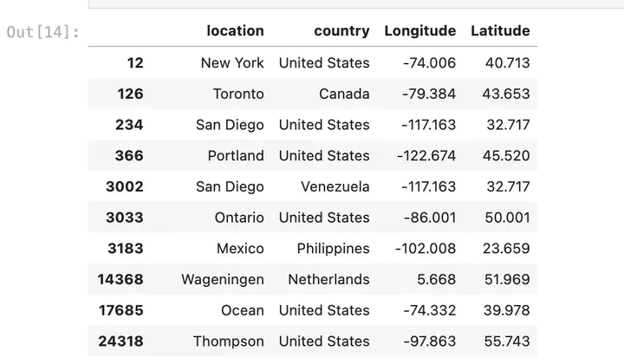Select the Philippines country cell

pyautogui.click(x=333, y=249)
